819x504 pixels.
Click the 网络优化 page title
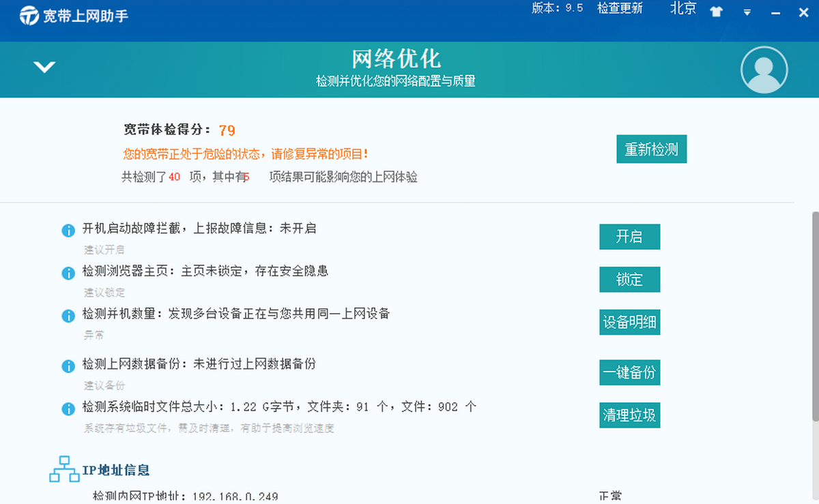click(x=396, y=59)
